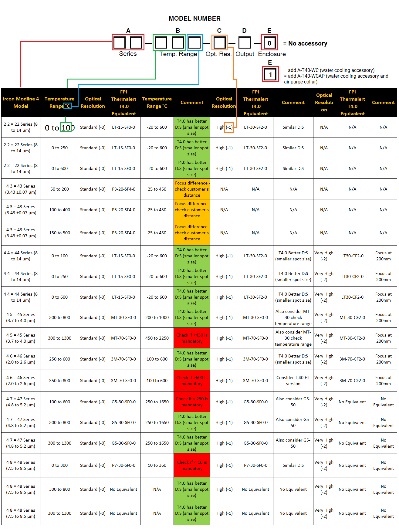This screenshot has width=399, height=532.
Task: Select the '250 to 600' temperature range cell
Action: coord(60,359)
